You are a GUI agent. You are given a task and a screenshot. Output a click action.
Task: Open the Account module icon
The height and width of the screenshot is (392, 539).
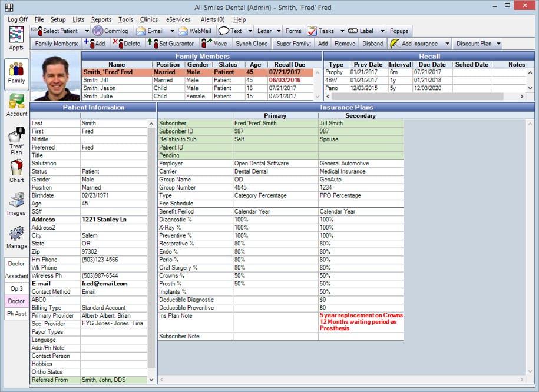[16, 104]
